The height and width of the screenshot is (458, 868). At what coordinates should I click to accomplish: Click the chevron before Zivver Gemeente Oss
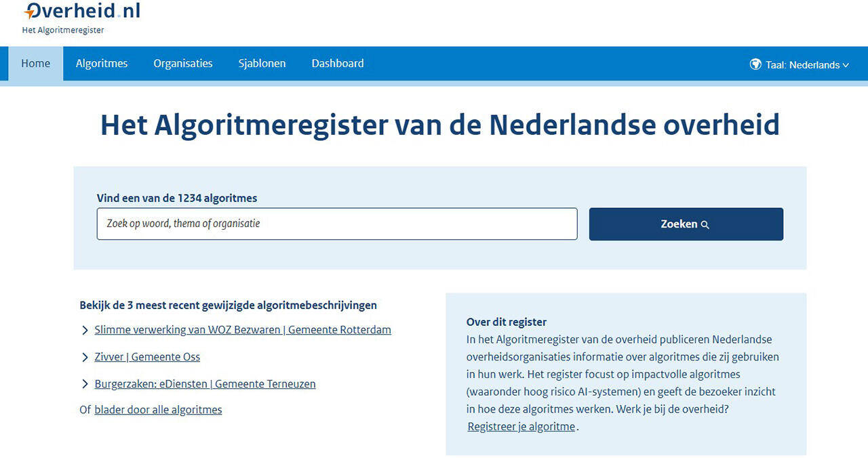click(85, 357)
